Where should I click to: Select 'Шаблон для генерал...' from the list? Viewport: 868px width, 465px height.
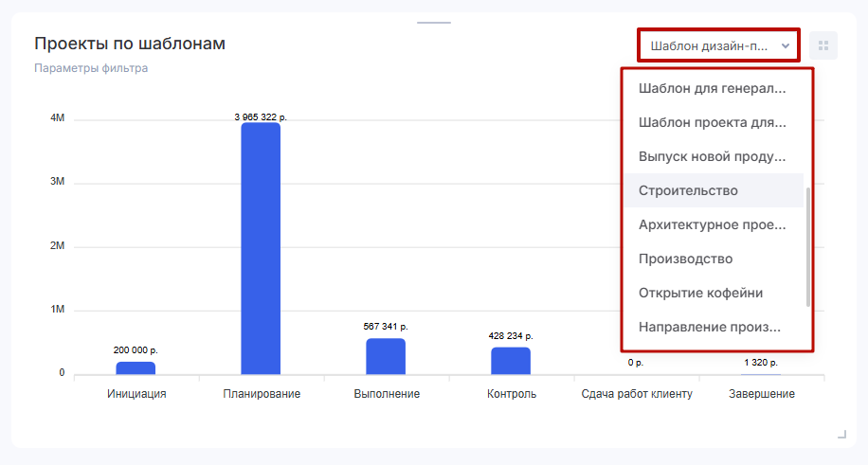pos(713,89)
